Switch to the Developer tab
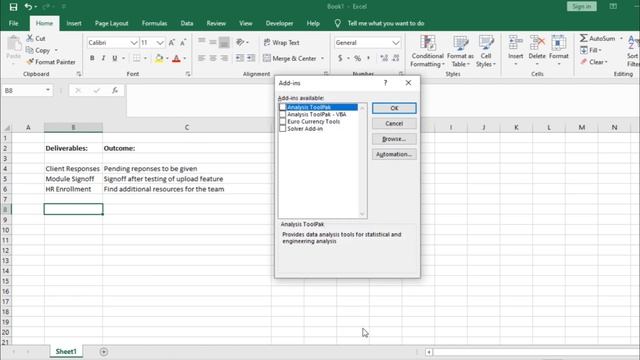Screen dimensions: 640x360 (x=279, y=23)
